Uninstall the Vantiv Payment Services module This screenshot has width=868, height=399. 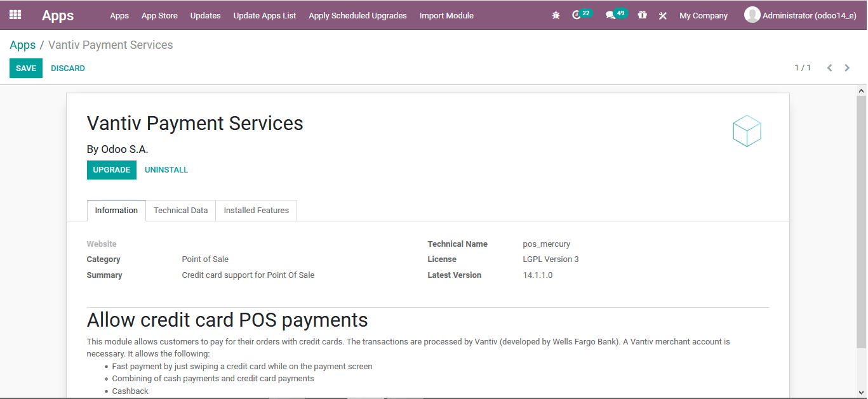(x=166, y=169)
